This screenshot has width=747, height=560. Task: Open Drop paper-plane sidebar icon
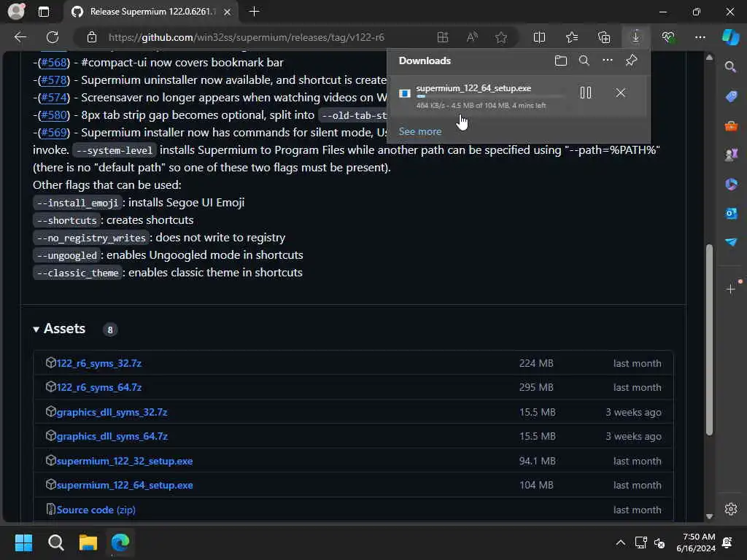click(731, 242)
